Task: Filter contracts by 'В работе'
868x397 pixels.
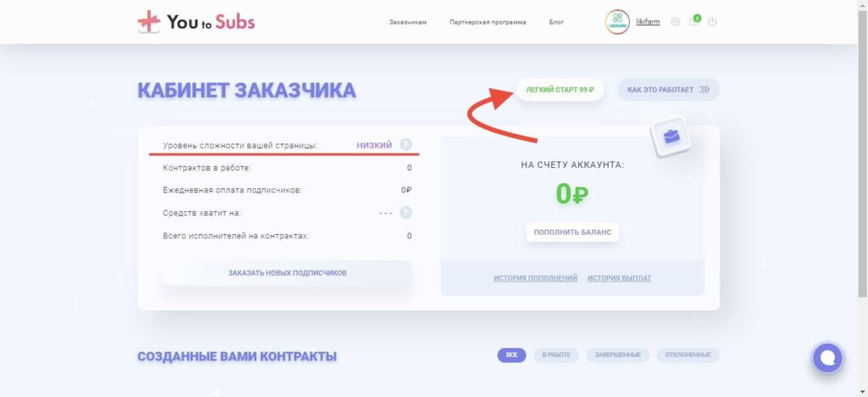Action: [556, 355]
